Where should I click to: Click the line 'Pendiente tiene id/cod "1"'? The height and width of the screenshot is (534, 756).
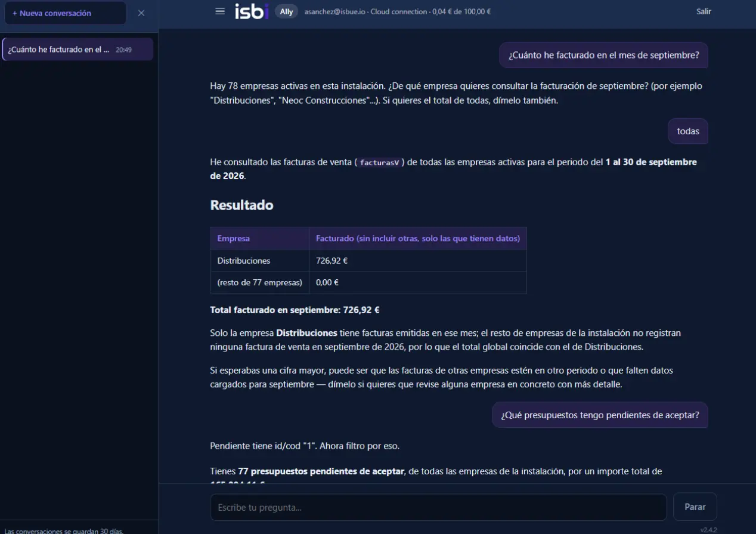pyautogui.click(x=305, y=446)
